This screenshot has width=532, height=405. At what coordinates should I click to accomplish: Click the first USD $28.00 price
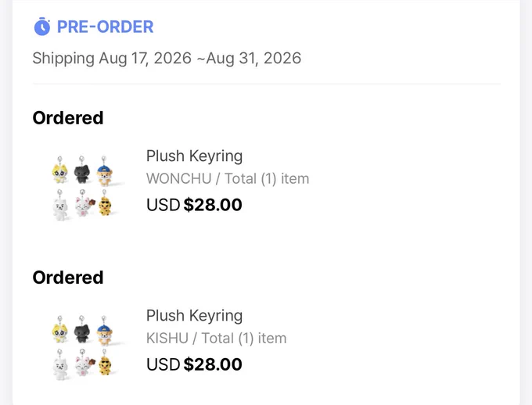pos(194,205)
